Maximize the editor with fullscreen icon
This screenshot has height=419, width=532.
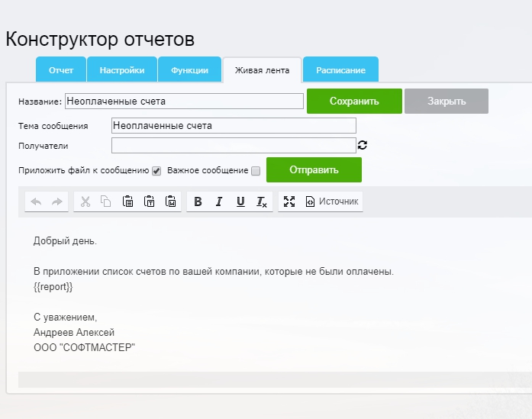[x=289, y=201]
